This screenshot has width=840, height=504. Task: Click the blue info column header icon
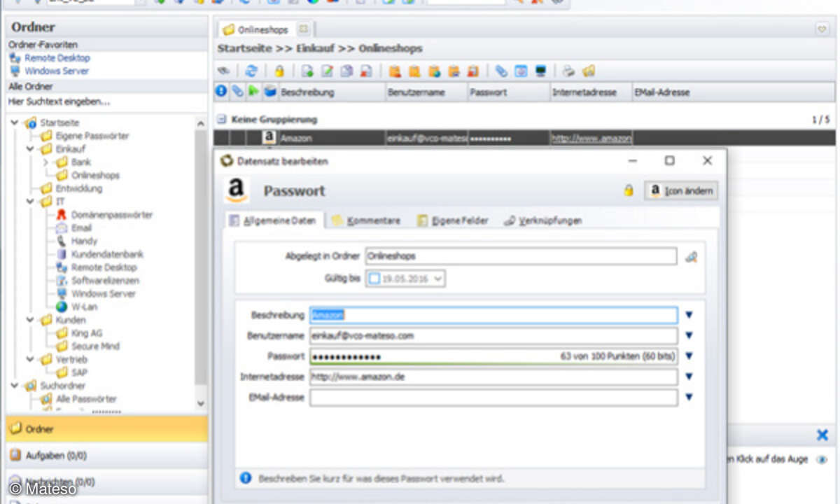tap(221, 91)
